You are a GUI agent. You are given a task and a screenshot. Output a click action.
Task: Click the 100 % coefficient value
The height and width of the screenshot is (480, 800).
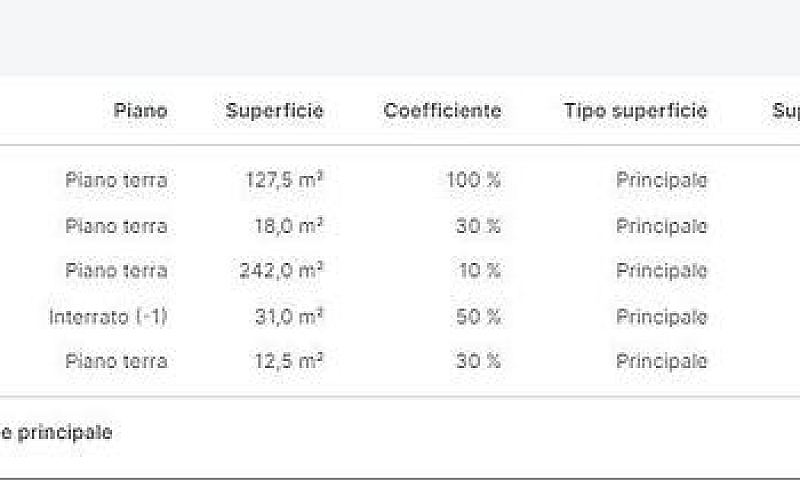pyautogui.click(x=473, y=180)
